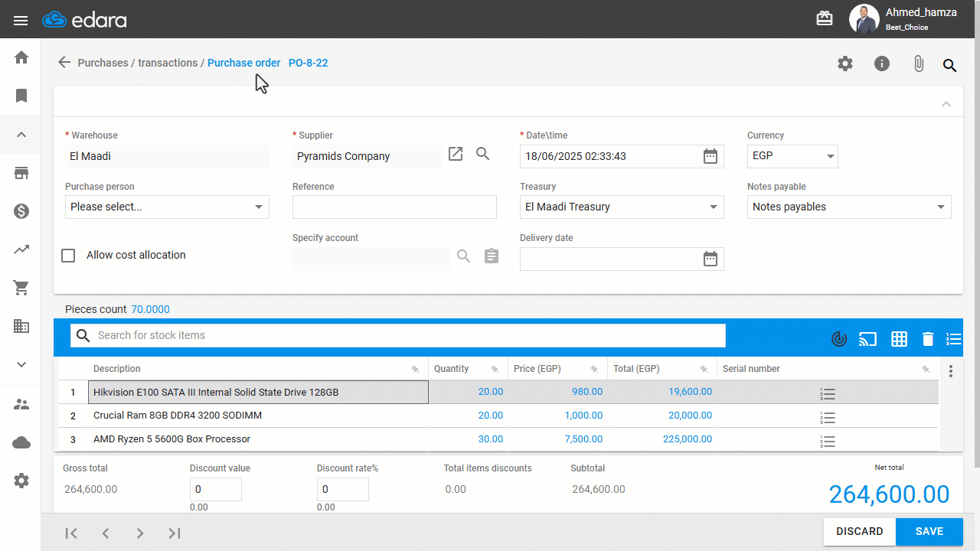
Task: Open serial numbers for Crucial Ram row
Action: (x=828, y=418)
